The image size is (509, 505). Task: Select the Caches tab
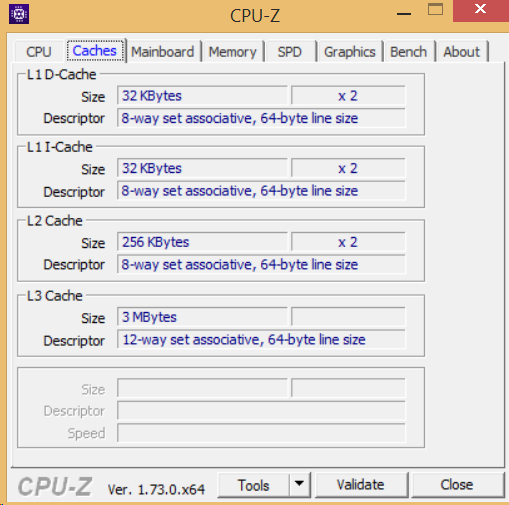point(95,51)
